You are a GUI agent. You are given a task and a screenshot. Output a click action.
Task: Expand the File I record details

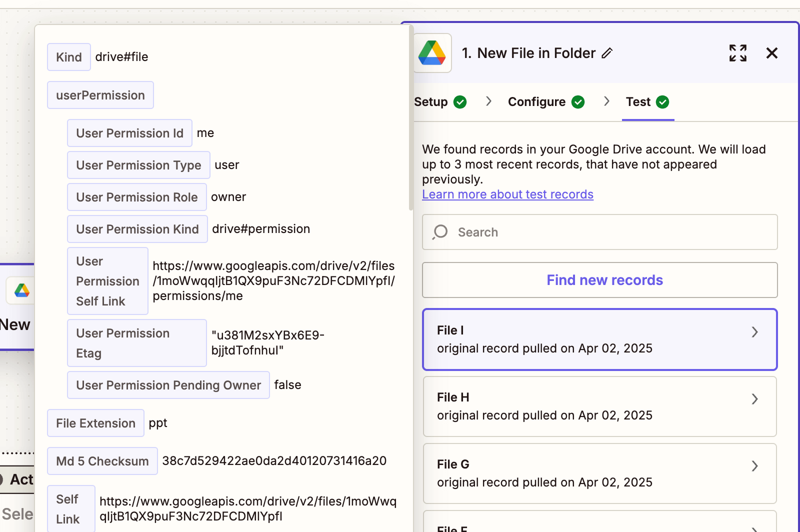tap(755, 331)
